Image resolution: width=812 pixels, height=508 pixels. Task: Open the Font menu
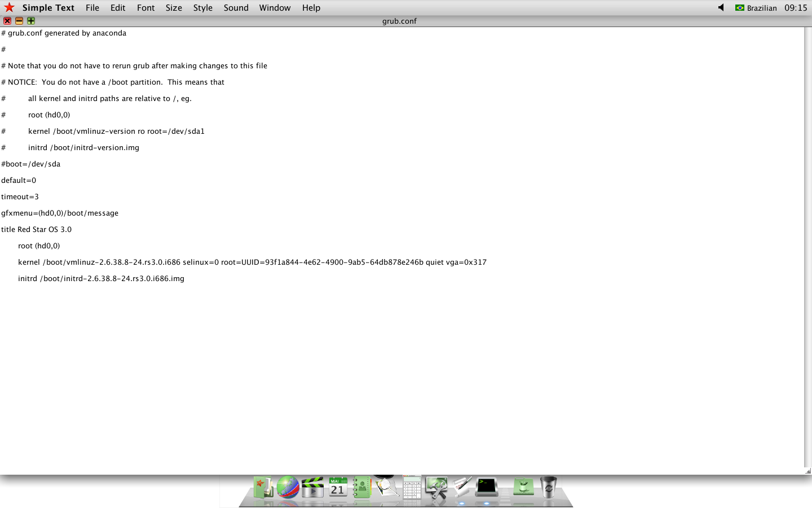click(145, 8)
